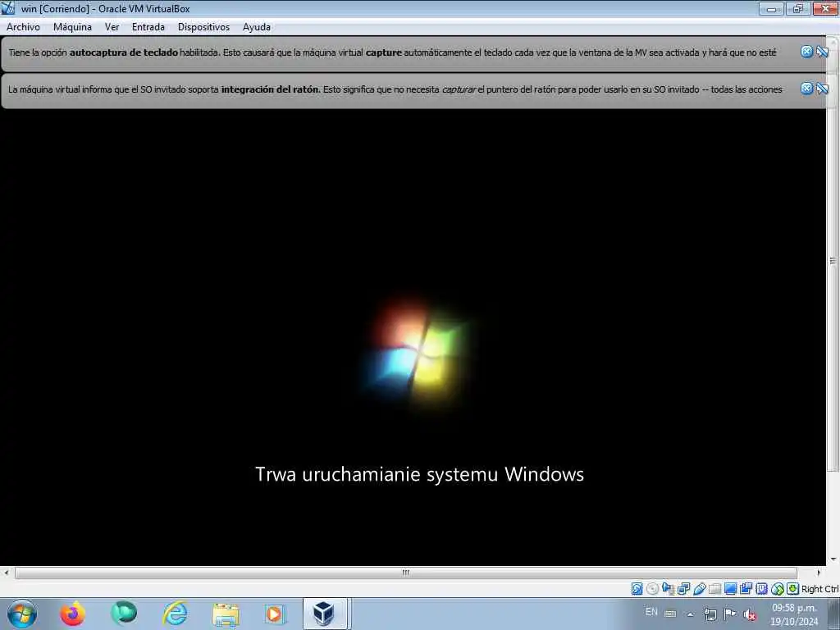This screenshot has height=630, width=840.
Task: Click the Show desktop button at taskbar edge
Action: point(834,614)
